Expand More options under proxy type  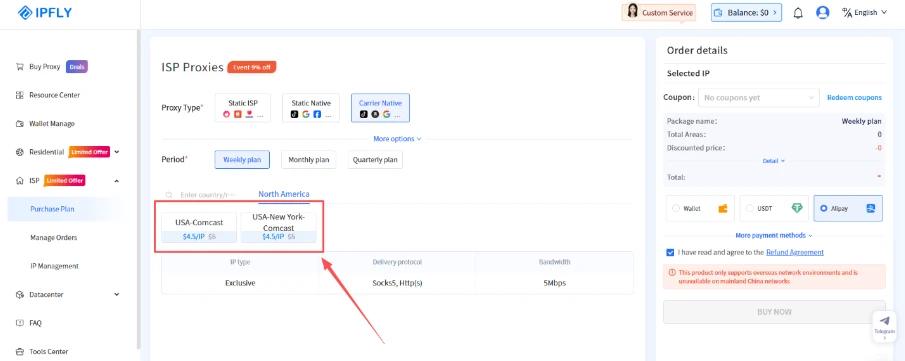tap(397, 139)
